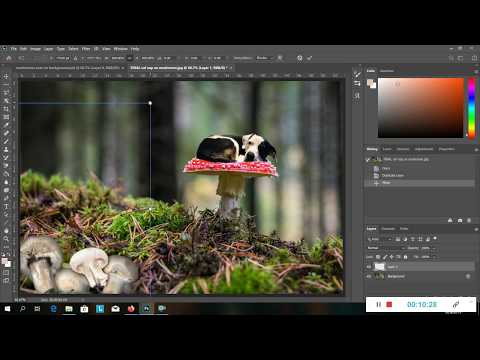Open the layer filter Kind dropdown
Viewport: 480px width, 360px height.
[380, 239]
